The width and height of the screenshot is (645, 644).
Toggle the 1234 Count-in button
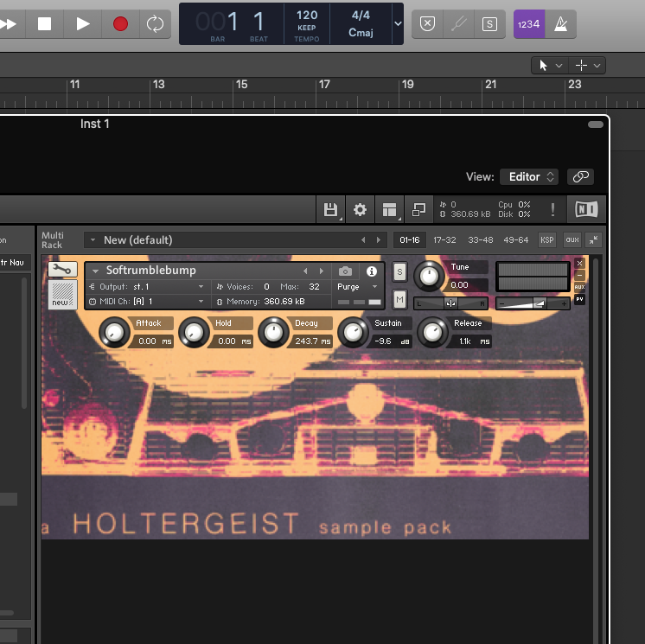(529, 24)
